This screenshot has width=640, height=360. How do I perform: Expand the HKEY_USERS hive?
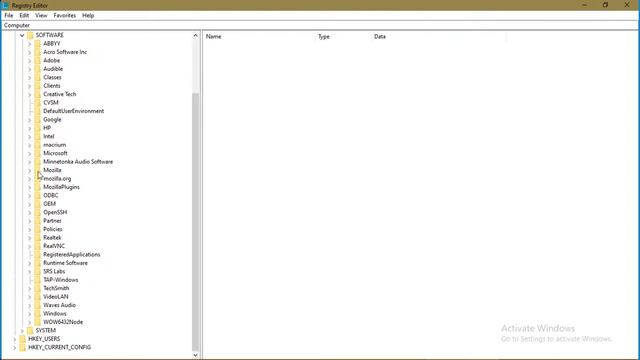pos(15,339)
